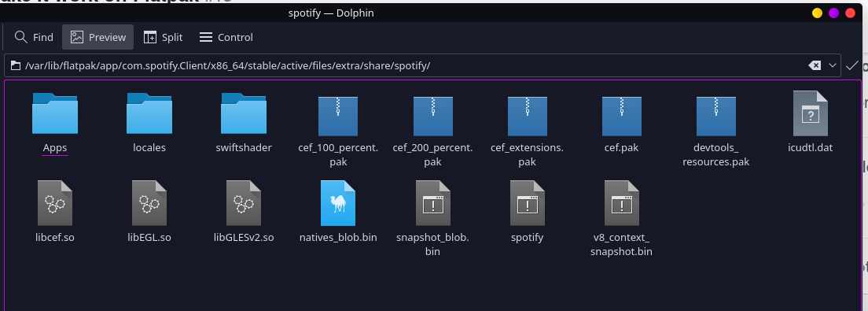
Task: Toggle the Preview mode button
Action: 98,37
